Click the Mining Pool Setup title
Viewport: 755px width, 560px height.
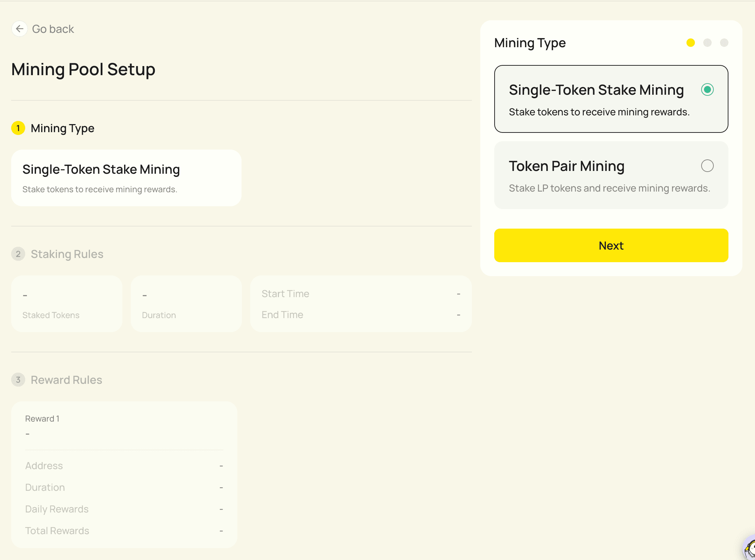83,69
